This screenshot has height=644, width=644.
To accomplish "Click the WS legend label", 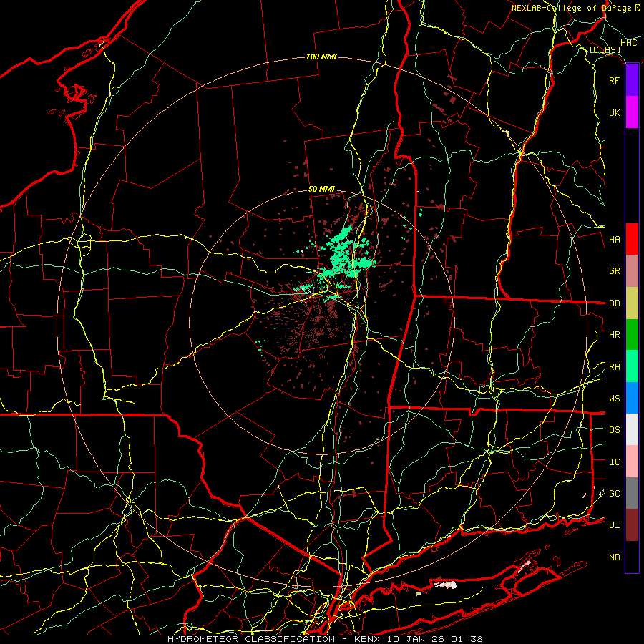I will pos(614,398).
